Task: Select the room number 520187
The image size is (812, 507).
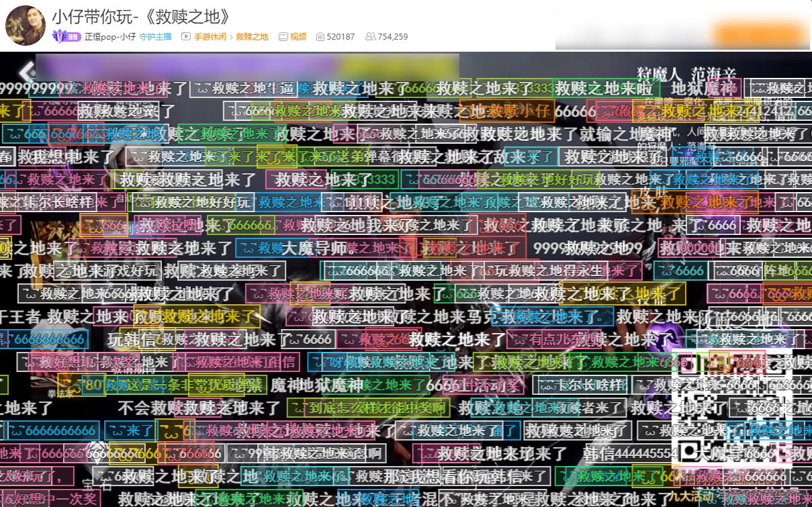Action: click(341, 37)
